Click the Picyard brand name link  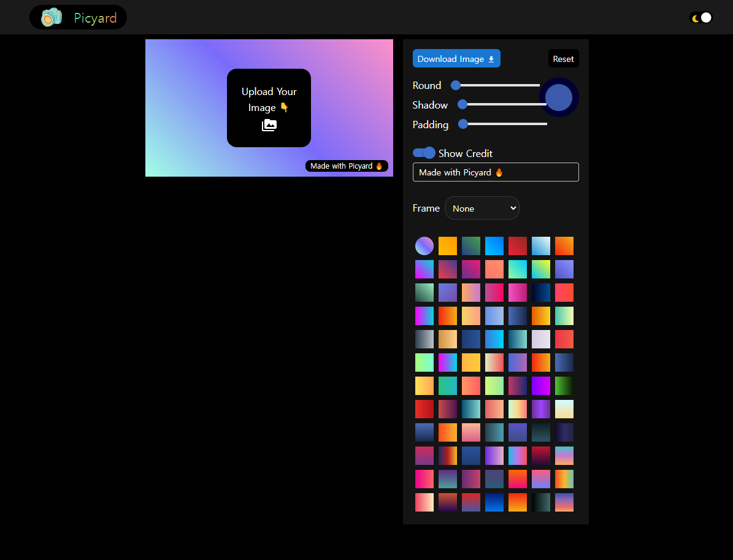(x=95, y=18)
